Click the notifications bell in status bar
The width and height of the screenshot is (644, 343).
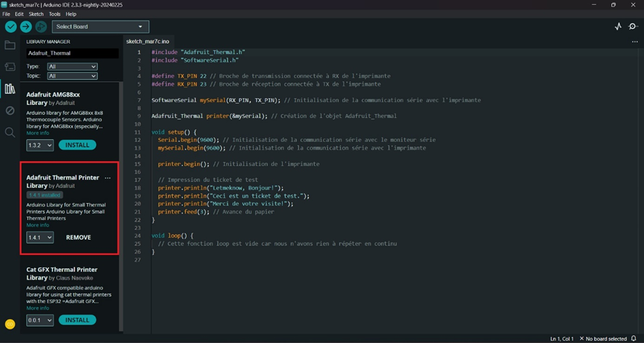click(633, 339)
